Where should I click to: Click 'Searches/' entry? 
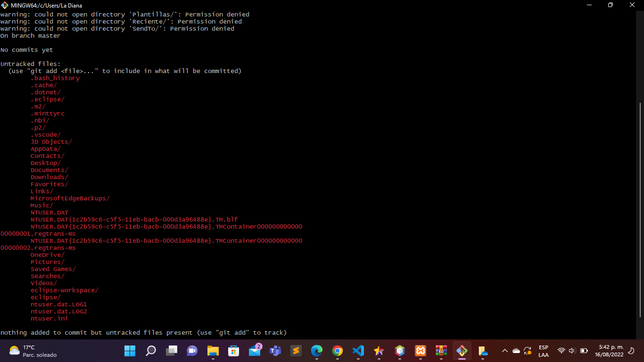click(48, 276)
